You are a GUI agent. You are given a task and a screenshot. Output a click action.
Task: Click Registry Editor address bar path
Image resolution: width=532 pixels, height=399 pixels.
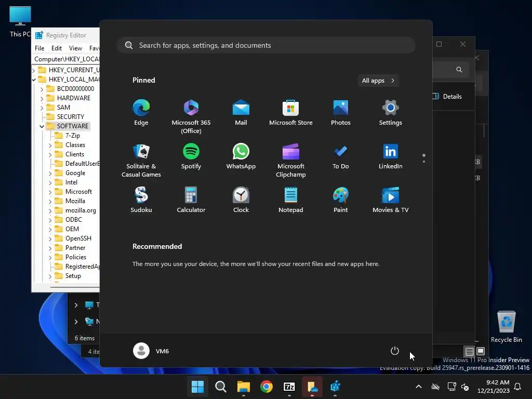tap(66, 59)
